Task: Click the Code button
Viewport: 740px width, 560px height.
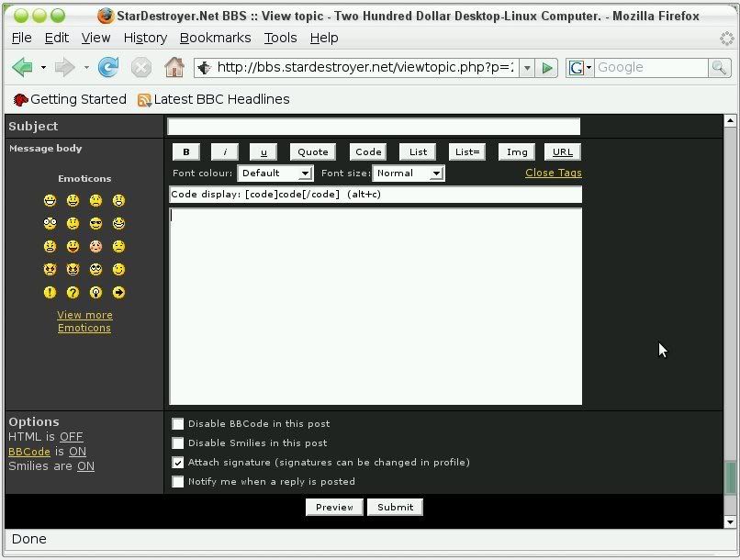Action: click(368, 151)
